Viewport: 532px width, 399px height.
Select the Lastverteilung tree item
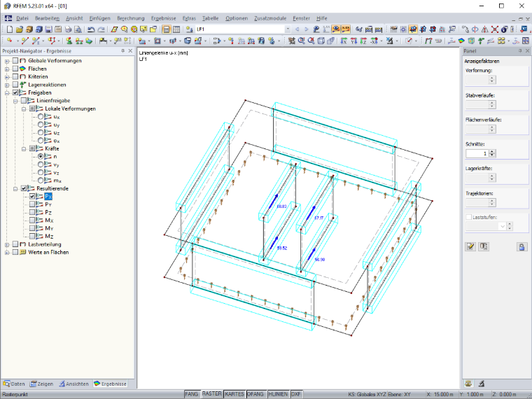[x=45, y=244]
